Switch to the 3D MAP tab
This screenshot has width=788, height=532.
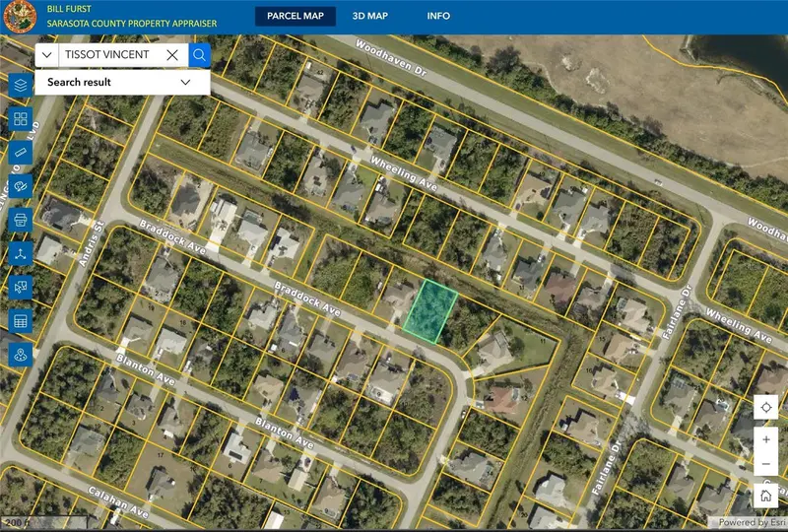coord(370,16)
